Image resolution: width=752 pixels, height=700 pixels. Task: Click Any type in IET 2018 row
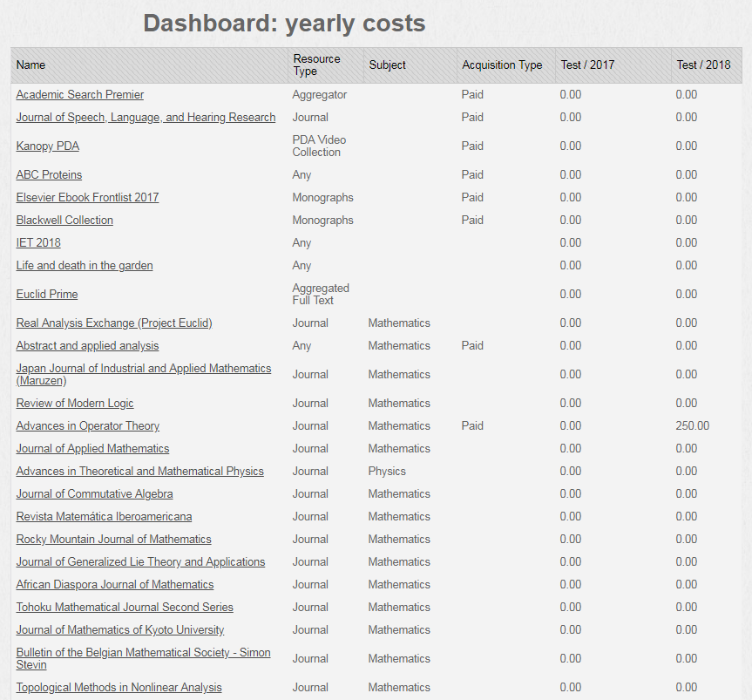click(x=301, y=242)
